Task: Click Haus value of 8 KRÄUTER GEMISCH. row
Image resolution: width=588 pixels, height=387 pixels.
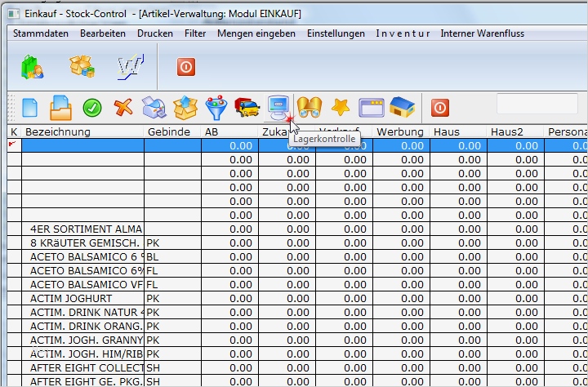Action: coord(459,243)
